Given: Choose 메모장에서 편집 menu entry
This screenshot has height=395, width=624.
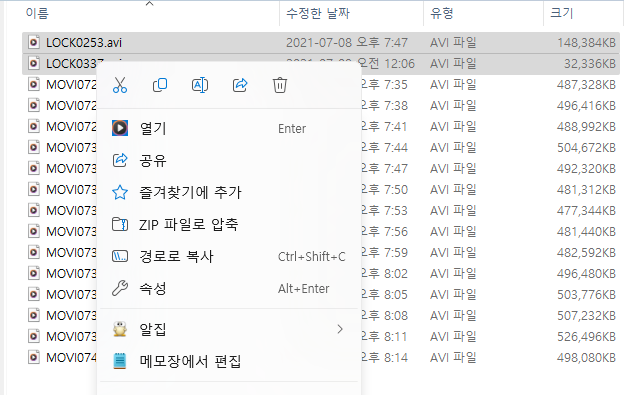Looking at the screenshot, I should point(229,361).
